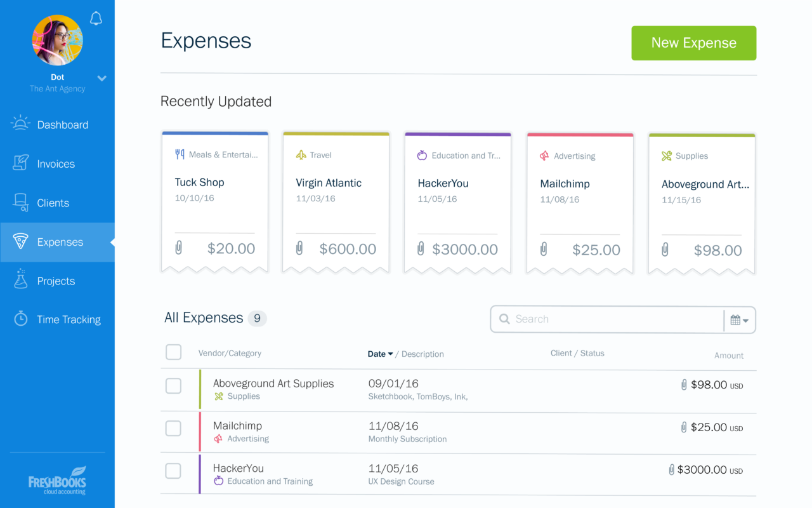Open Dashboard in the sidebar
This screenshot has width=812, height=508.
point(62,124)
